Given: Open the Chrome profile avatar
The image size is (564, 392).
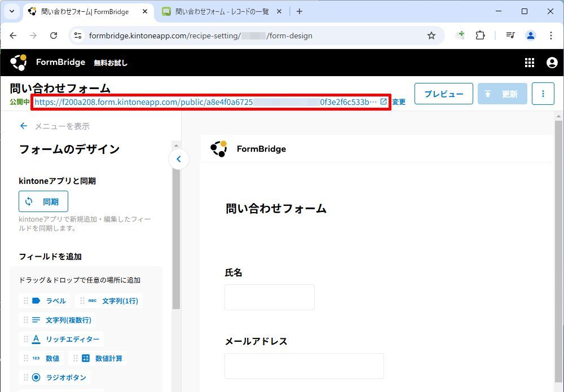Looking at the screenshot, I should click(x=531, y=35).
